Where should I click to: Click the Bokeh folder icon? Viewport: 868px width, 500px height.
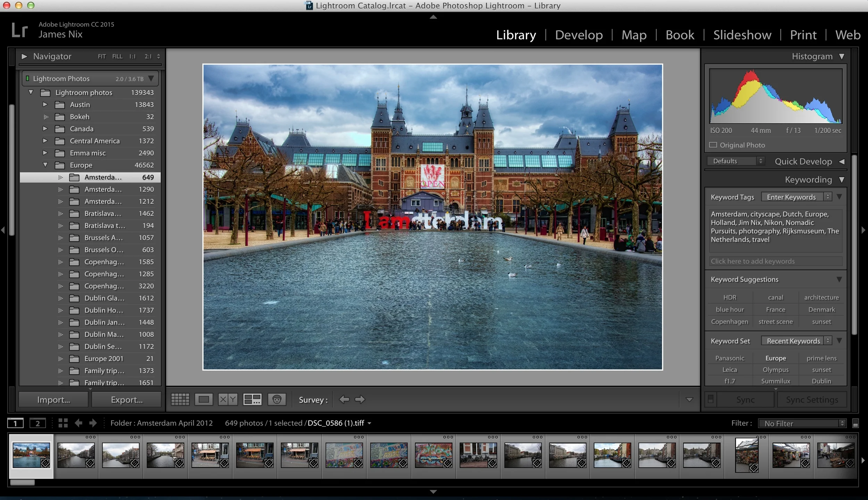coord(60,117)
